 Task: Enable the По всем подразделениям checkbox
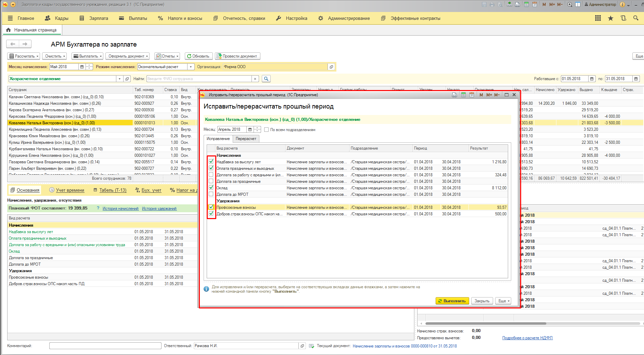pyautogui.click(x=266, y=130)
